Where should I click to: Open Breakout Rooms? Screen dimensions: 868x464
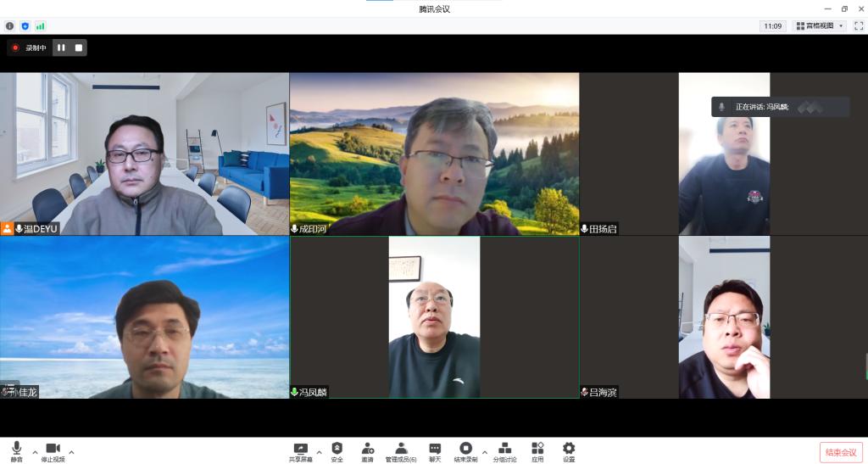(x=505, y=450)
